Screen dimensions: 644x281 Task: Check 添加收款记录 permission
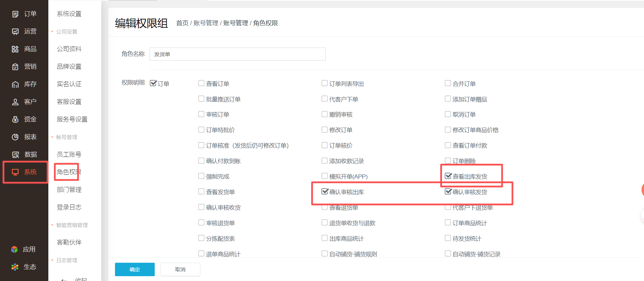(x=325, y=161)
